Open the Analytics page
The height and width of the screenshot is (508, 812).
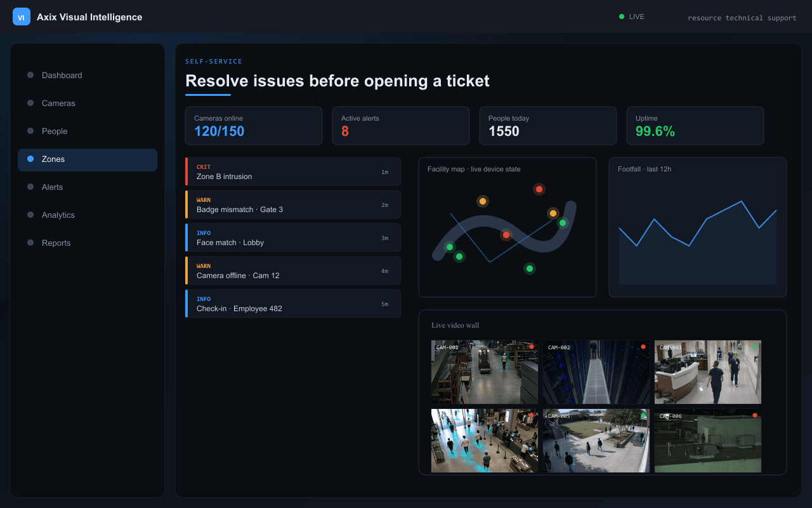tap(88, 215)
